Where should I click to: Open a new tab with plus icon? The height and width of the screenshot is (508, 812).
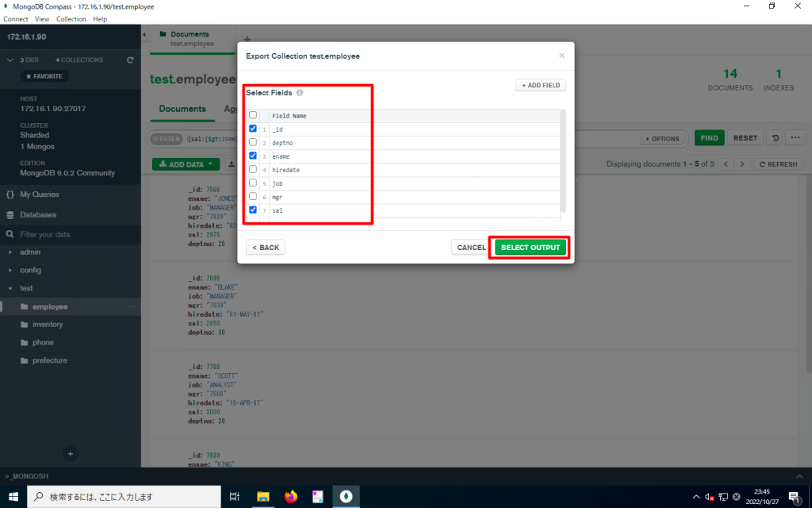pyautogui.click(x=247, y=38)
